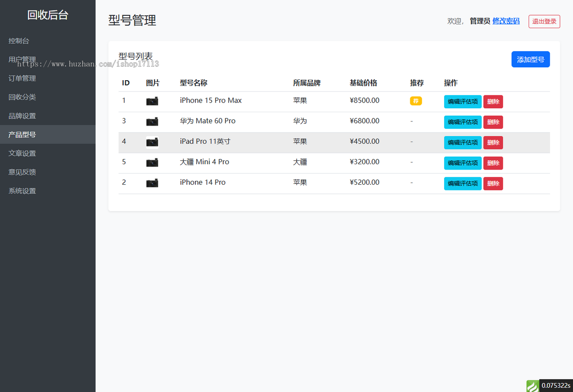
Task: Click the model name iPhone 15 Pro Max
Action: point(211,100)
